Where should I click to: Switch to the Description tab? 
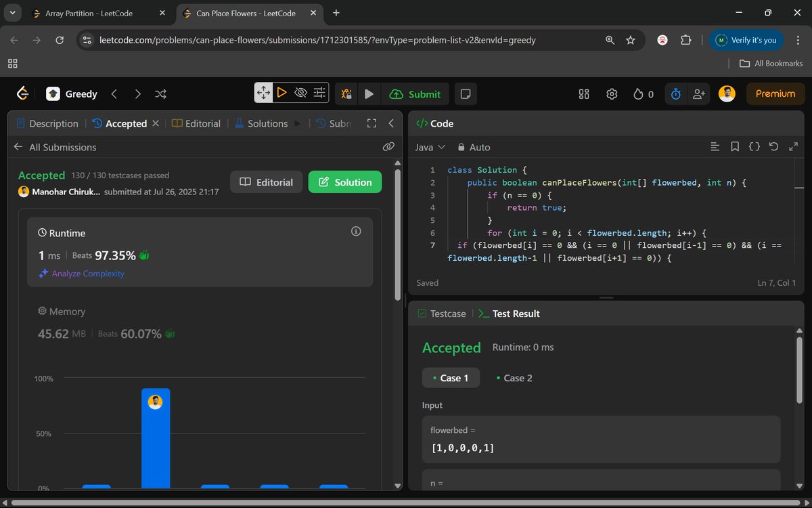coord(47,123)
